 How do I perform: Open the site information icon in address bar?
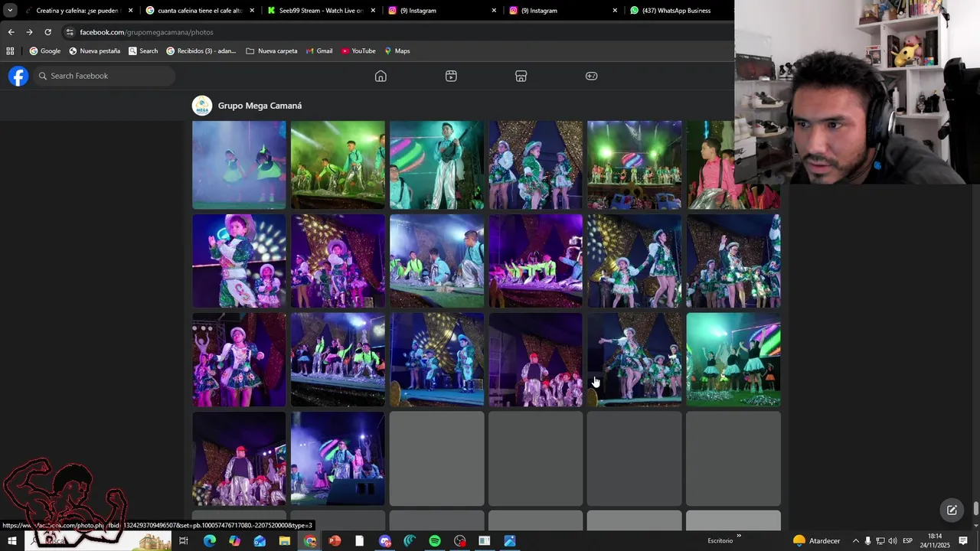click(x=70, y=32)
